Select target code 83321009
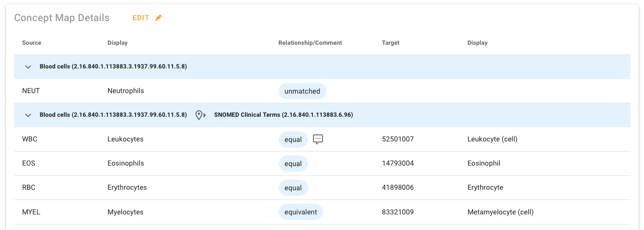This screenshot has width=644, height=230. pos(398,212)
